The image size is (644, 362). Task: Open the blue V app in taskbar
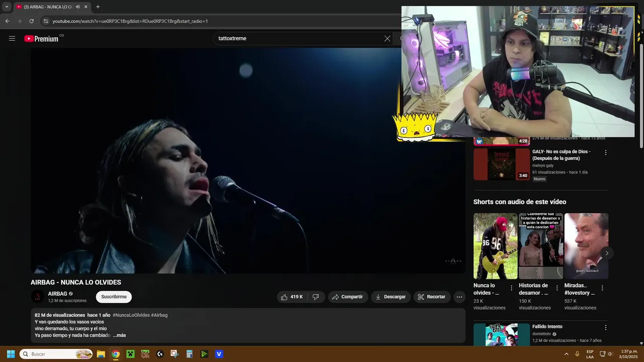pyautogui.click(x=219, y=354)
